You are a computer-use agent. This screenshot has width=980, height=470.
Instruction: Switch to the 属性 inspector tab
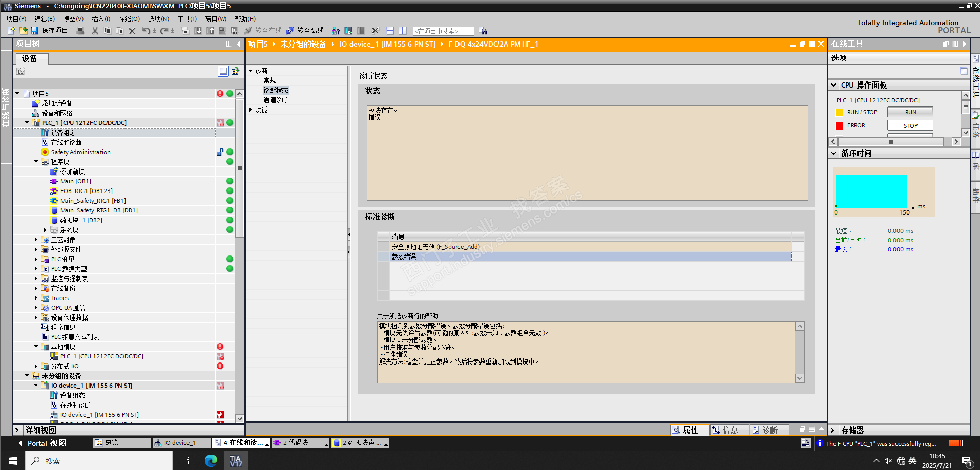(x=690, y=430)
